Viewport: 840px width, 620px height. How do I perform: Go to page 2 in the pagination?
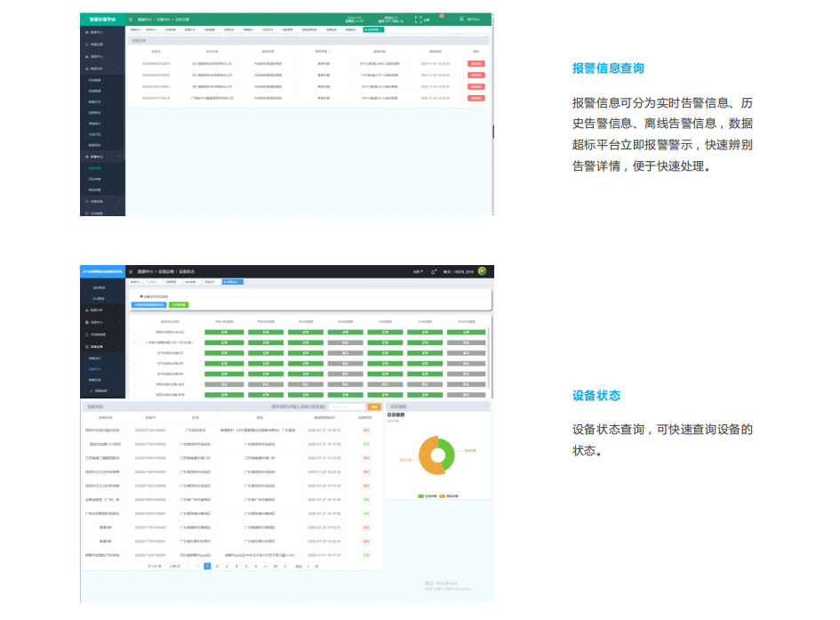click(217, 566)
